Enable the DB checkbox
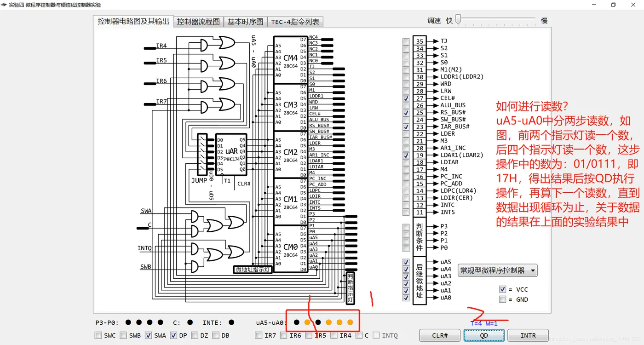644x345 pixels. point(216,335)
